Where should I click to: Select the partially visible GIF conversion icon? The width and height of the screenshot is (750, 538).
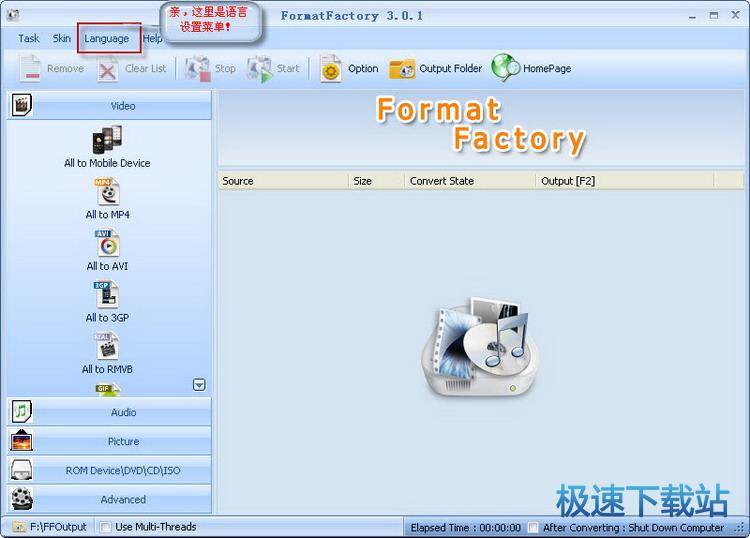pos(107,390)
